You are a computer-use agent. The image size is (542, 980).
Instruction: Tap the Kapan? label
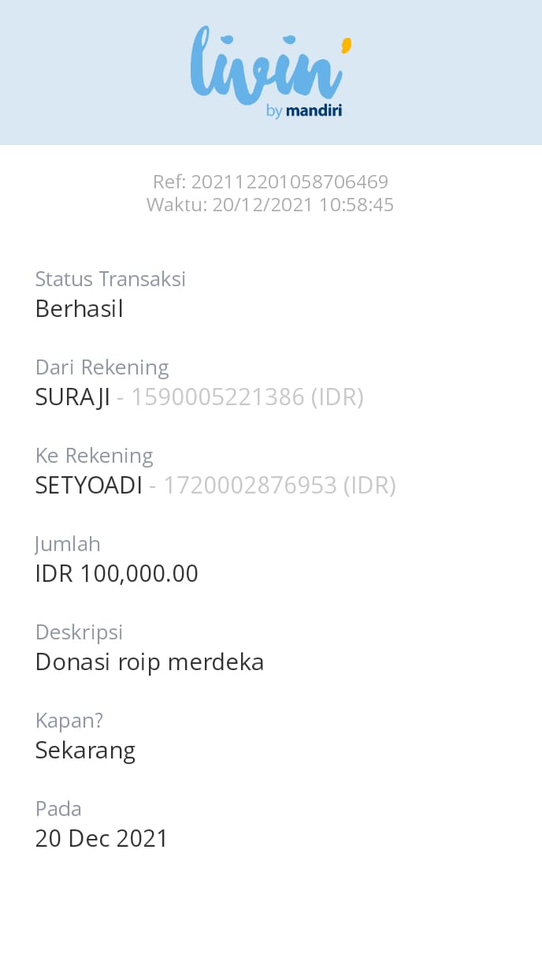click(69, 721)
